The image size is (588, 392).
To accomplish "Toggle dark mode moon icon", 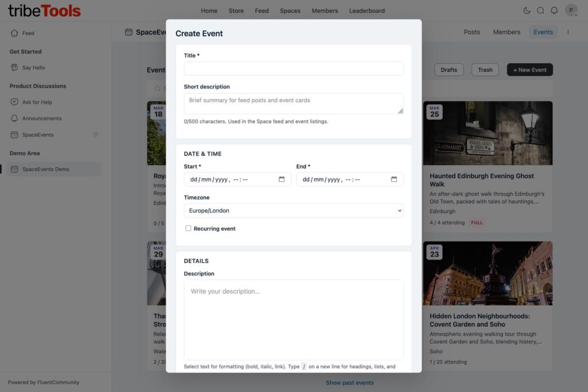I will click(527, 10).
